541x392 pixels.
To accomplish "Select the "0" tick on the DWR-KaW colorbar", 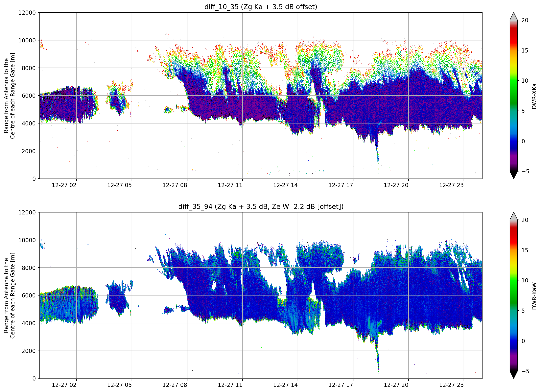I will [x=523, y=341].
